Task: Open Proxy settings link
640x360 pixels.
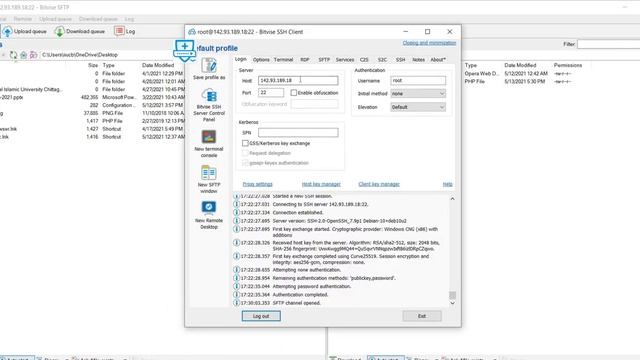Action: coord(258,184)
